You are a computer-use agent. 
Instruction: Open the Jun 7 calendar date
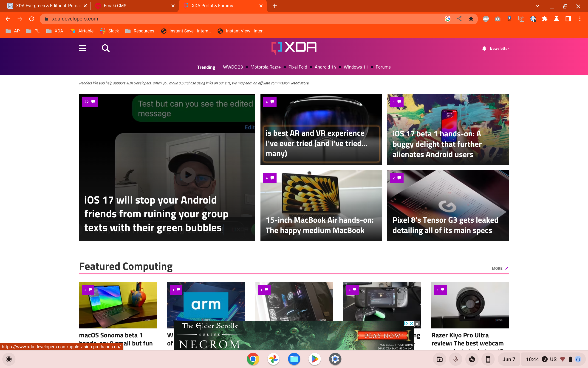tap(509, 359)
